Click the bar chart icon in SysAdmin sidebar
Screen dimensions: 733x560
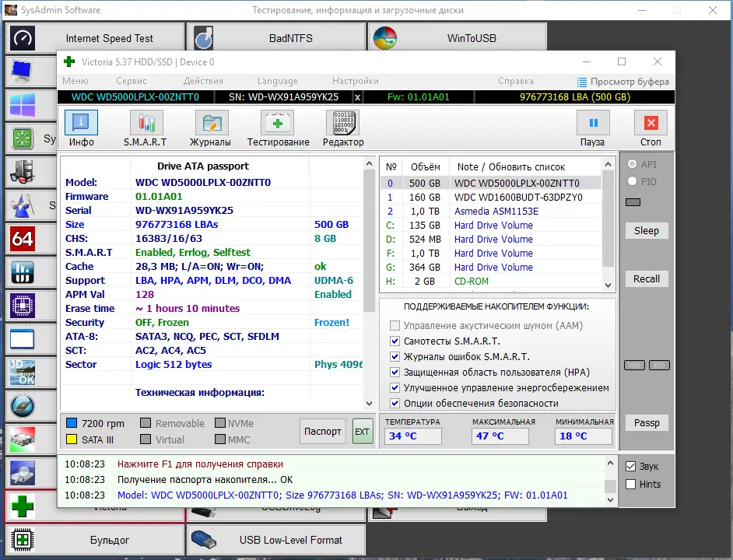coord(23,272)
